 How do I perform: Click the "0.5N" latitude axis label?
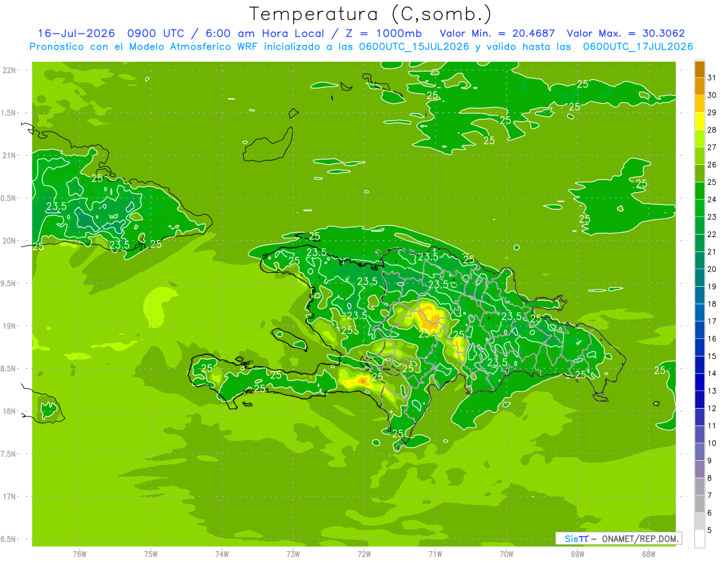point(9,198)
